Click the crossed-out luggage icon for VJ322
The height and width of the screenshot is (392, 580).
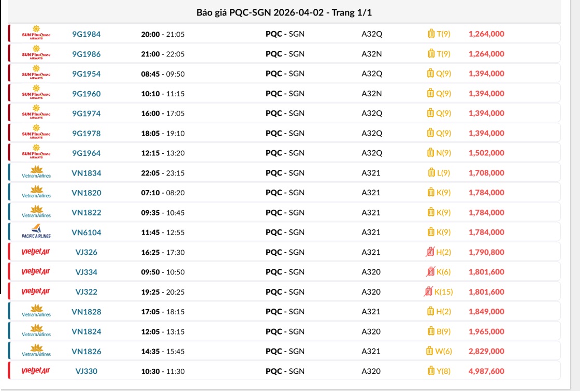428,292
